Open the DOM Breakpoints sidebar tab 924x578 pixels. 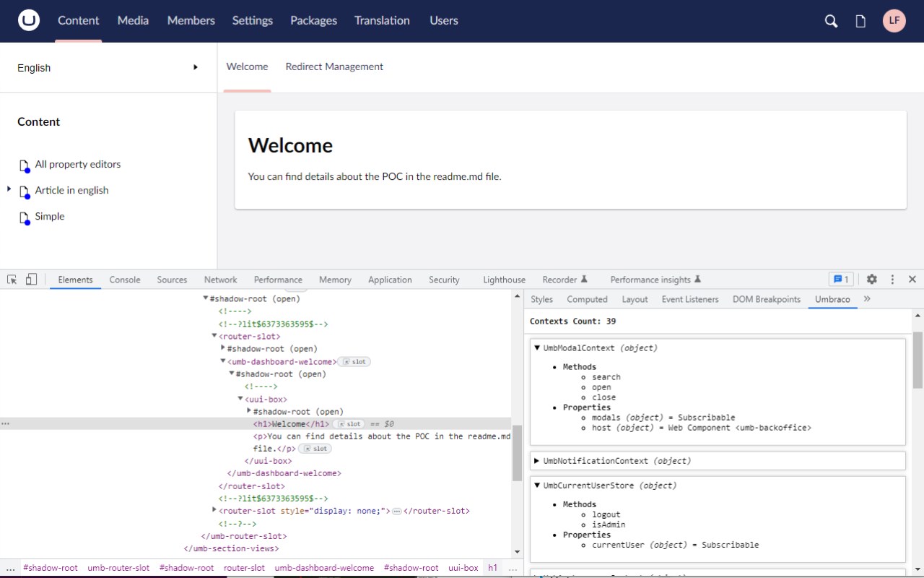[x=767, y=299]
